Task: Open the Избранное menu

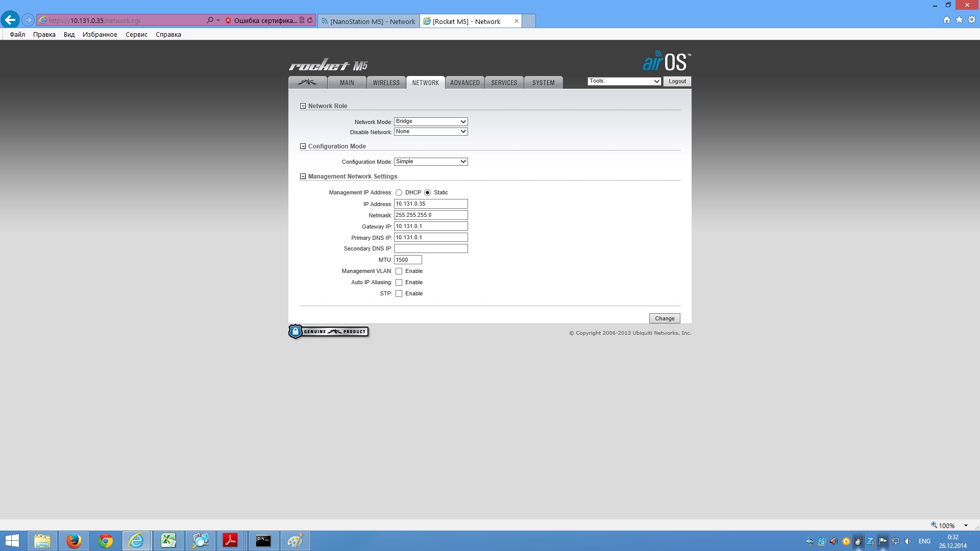Action: (x=100, y=35)
